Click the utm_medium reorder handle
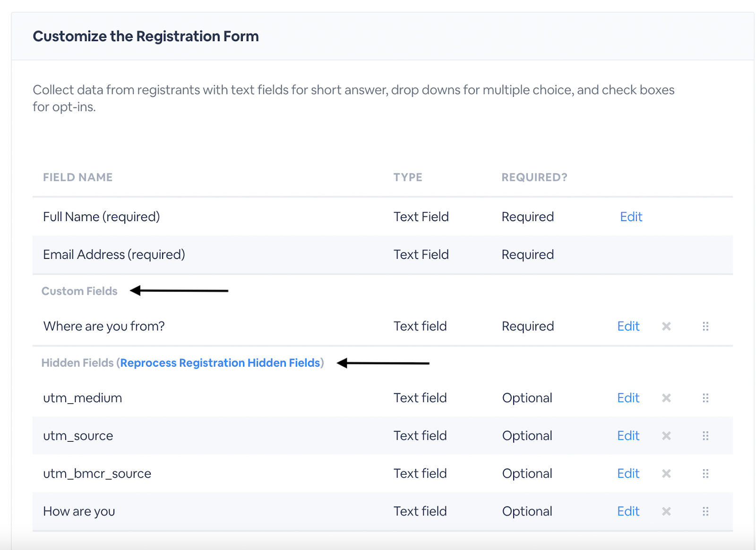Image resolution: width=756 pixels, height=550 pixels. pyautogui.click(x=705, y=398)
